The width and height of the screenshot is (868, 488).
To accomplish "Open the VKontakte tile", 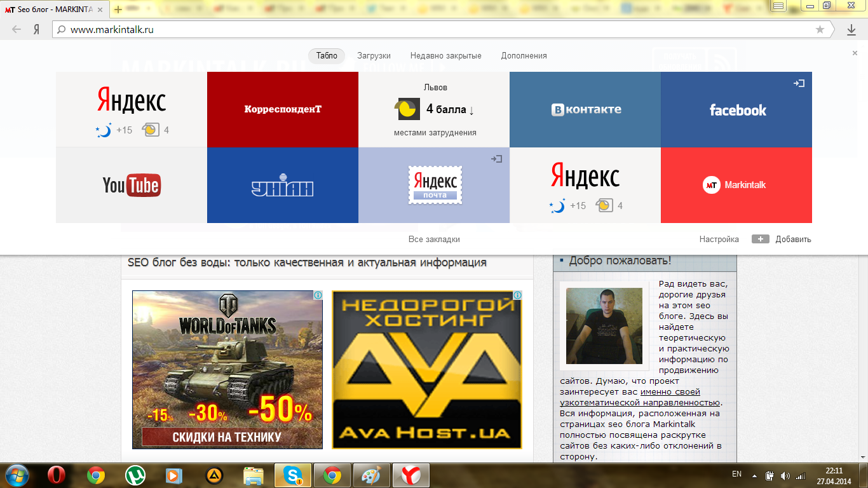I will pos(585,109).
